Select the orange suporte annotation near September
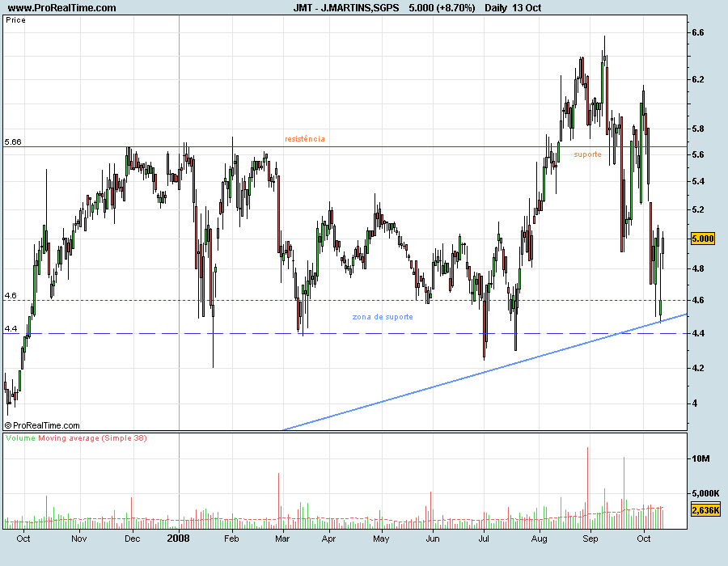 click(587, 154)
